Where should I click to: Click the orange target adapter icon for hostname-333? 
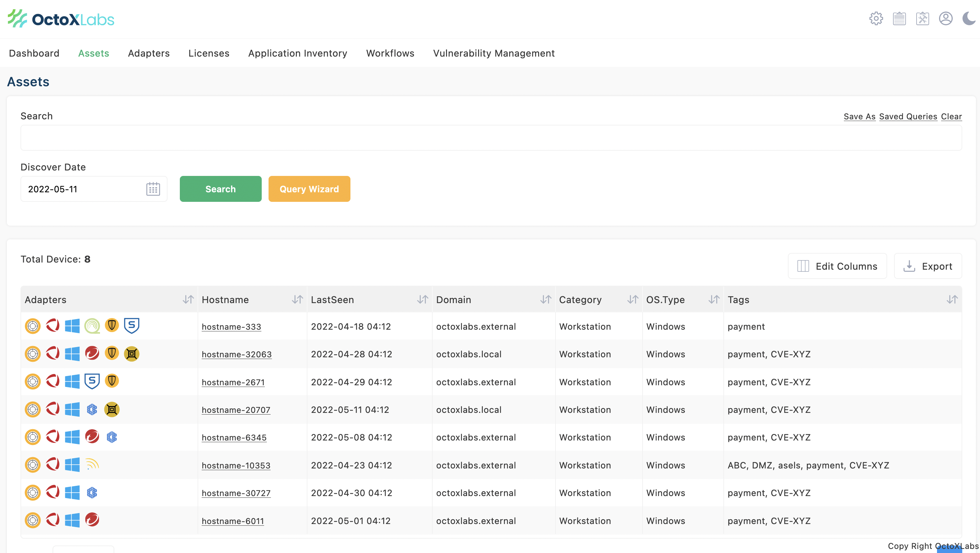click(x=33, y=326)
